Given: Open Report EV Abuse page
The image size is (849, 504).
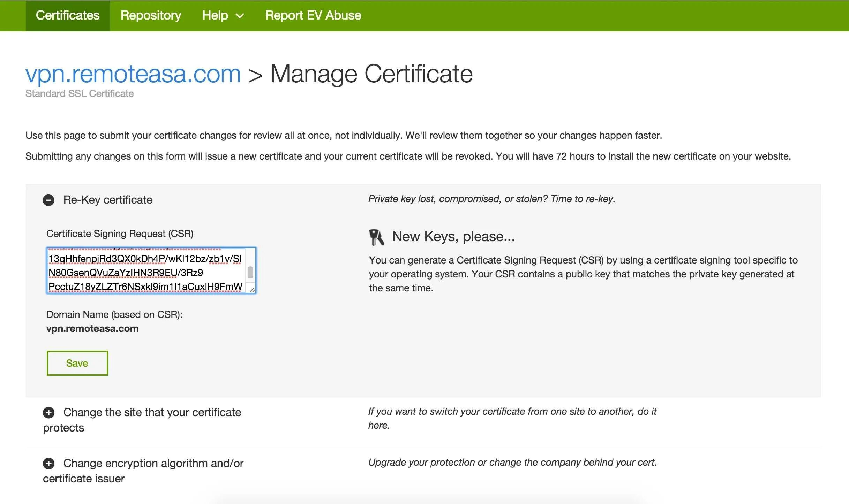Looking at the screenshot, I should (313, 16).
